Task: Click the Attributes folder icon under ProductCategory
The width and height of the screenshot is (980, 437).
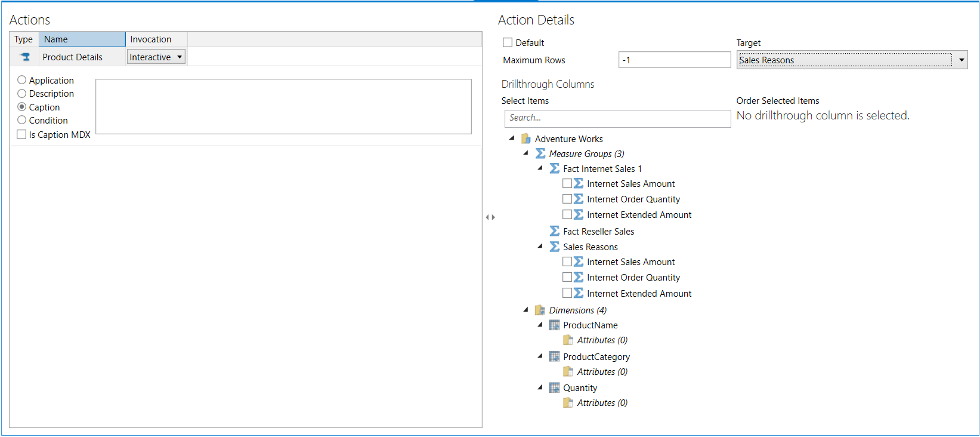Action: (568, 372)
